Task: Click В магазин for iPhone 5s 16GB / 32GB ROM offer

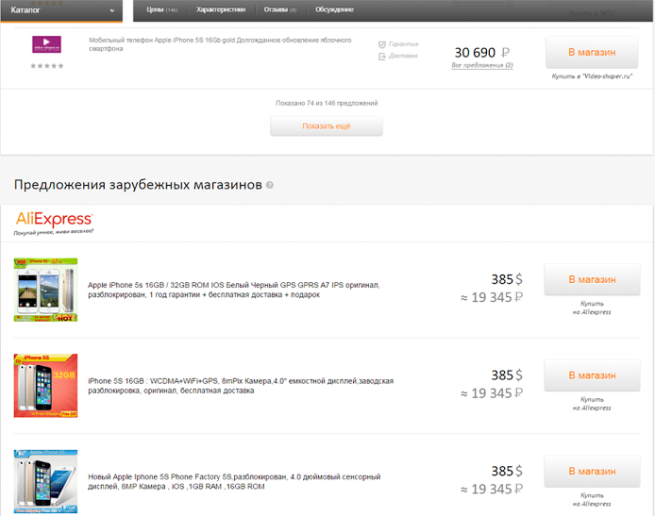Action: [592, 279]
